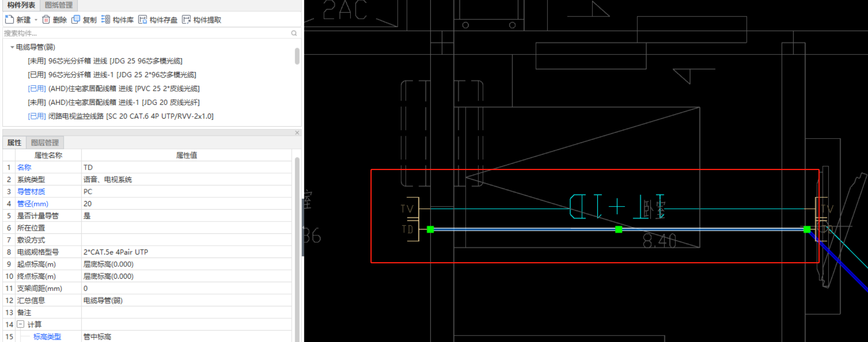Click the empty 所在位置 value cell
Screen dimensions: 868x342
click(187, 228)
